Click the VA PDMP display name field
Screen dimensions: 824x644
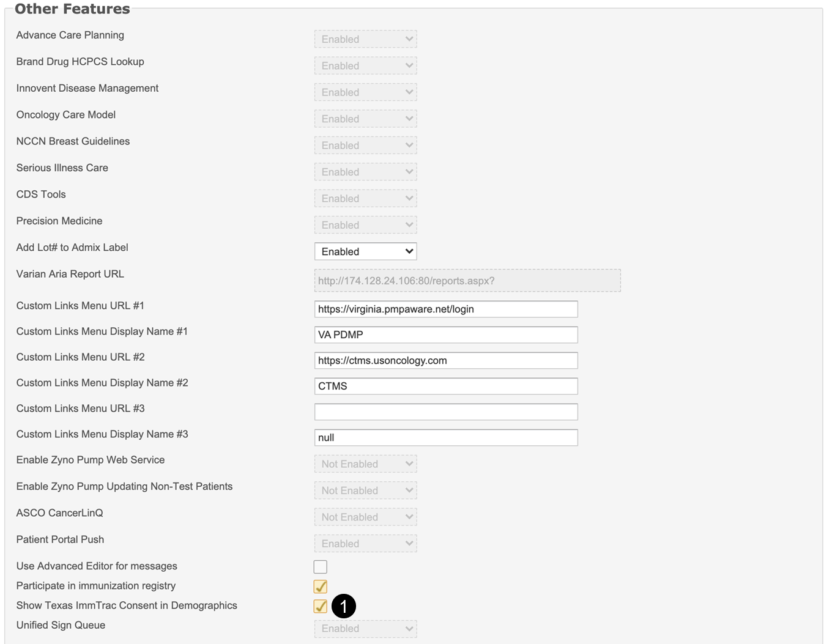click(445, 335)
